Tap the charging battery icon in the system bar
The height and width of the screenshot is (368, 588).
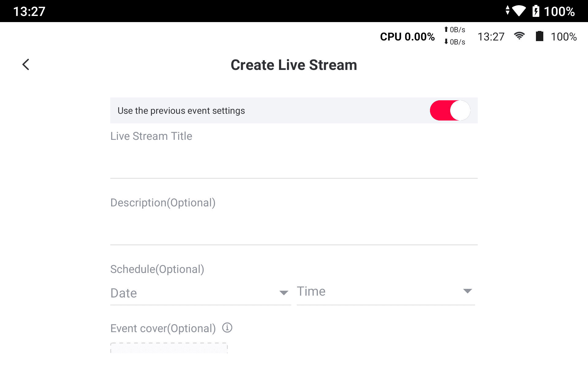[536, 11]
